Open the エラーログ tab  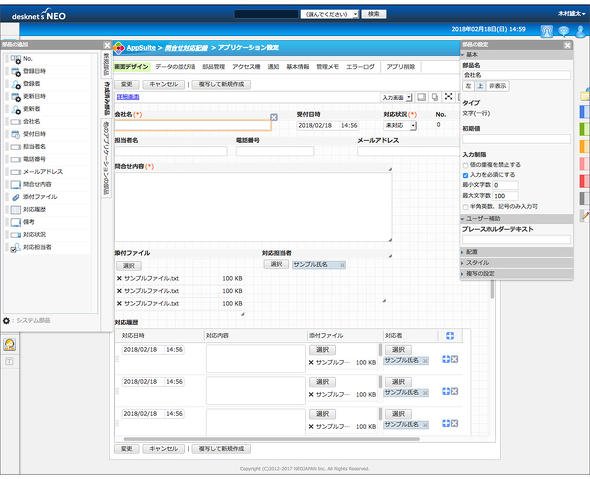point(360,67)
